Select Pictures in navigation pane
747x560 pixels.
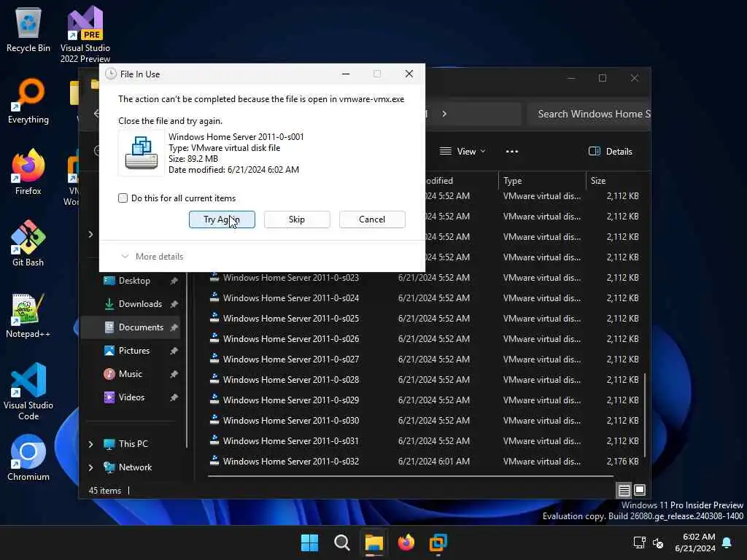(134, 351)
